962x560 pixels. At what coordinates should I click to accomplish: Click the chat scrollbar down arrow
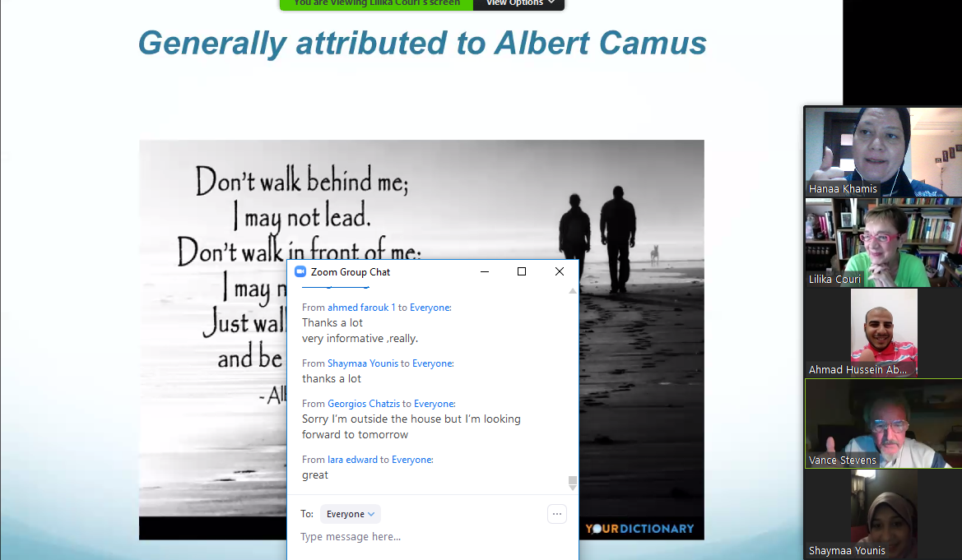pyautogui.click(x=573, y=488)
